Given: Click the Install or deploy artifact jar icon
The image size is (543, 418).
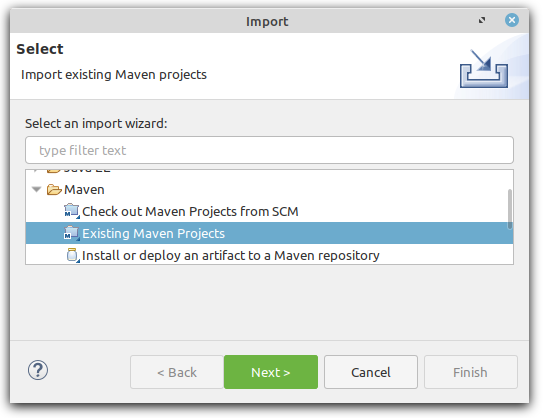Looking at the screenshot, I should (73, 255).
